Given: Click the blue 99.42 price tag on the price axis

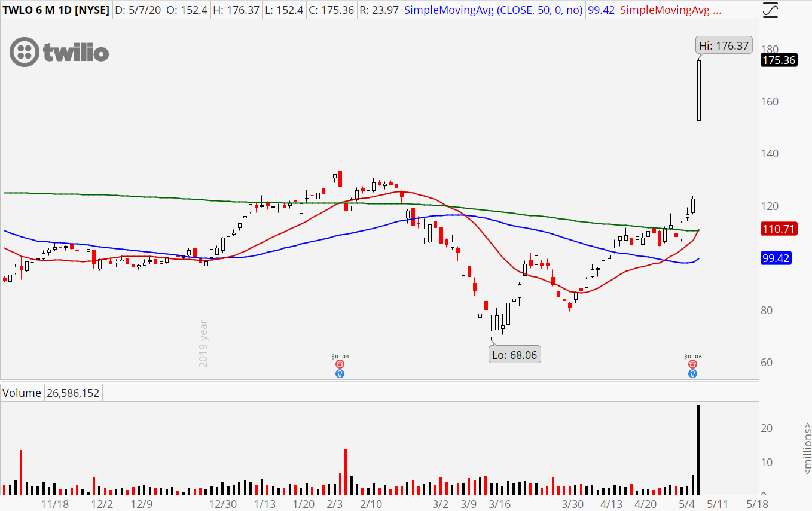Looking at the screenshot, I should point(776,258).
